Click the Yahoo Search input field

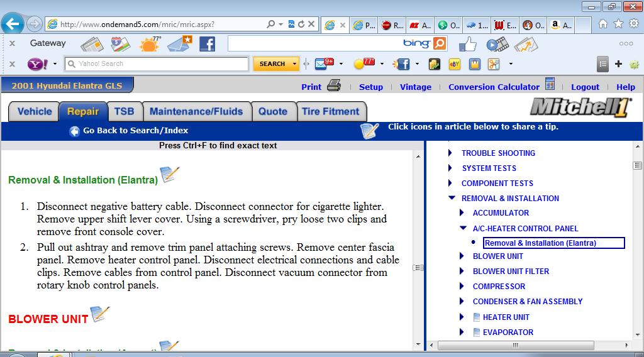[157, 64]
